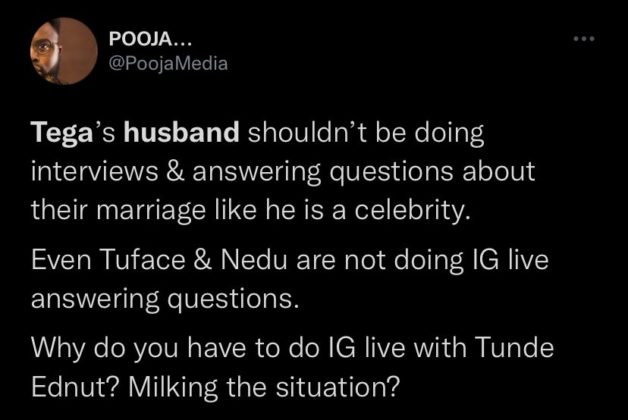Viewport: 628px width, 420px height.
Task: Click the word celebrity in the tweet
Action: click(412, 211)
